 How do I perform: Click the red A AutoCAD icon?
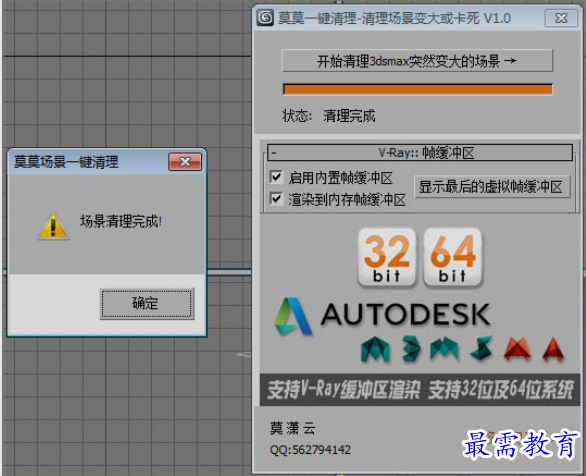point(553,349)
